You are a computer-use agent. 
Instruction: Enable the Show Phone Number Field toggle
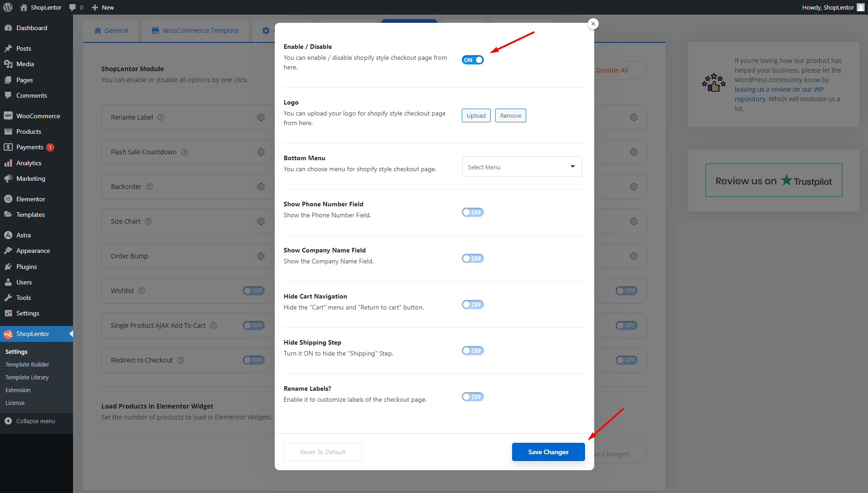point(472,213)
